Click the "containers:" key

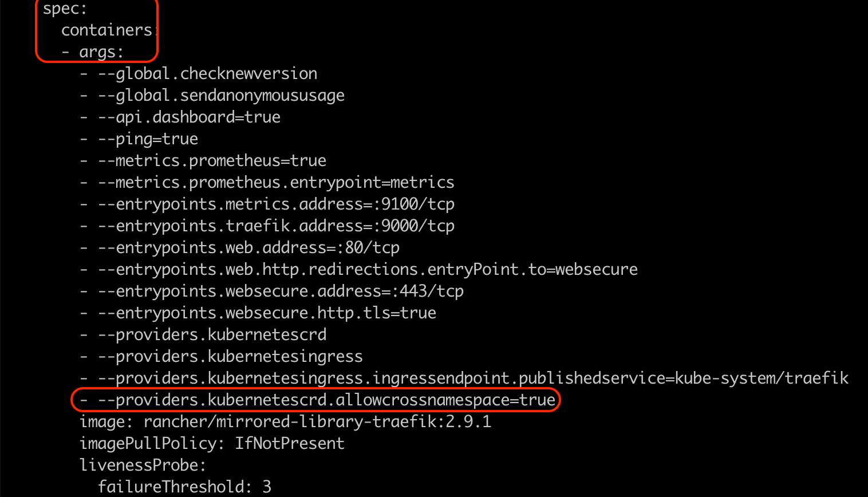point(107,30)
